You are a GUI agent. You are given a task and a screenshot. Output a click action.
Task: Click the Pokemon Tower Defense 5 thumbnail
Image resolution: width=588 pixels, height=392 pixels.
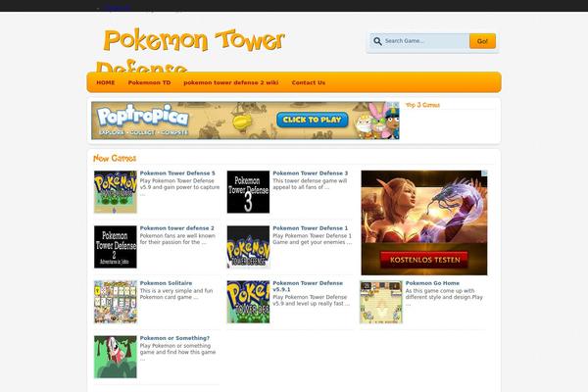click(x=116, y=192)
